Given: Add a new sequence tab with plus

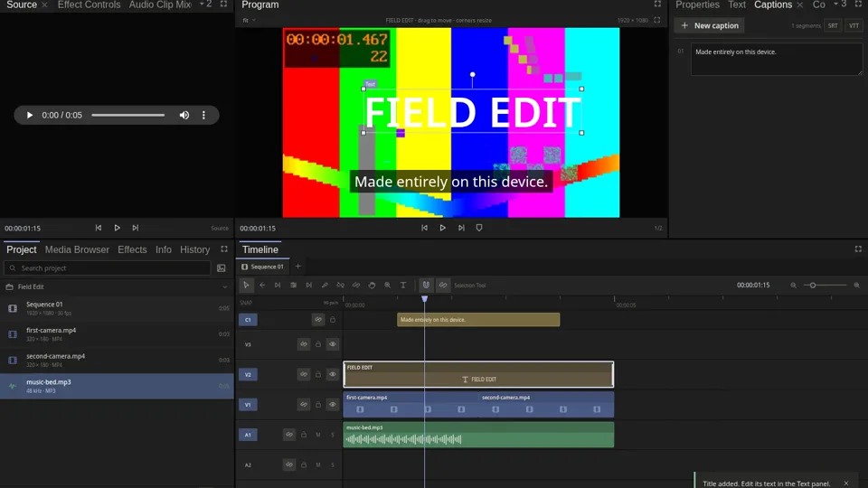Looking at the screenshot, I should (x=297, y=266).
